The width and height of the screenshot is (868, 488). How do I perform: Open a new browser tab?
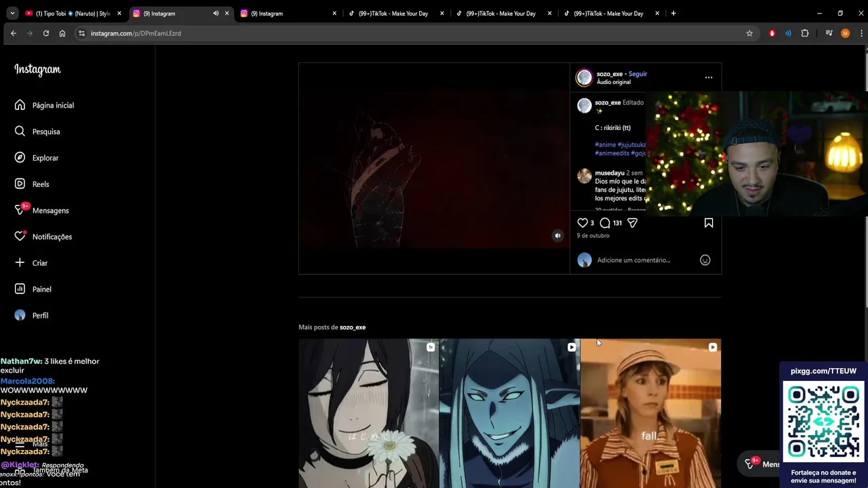pos(673,13)
